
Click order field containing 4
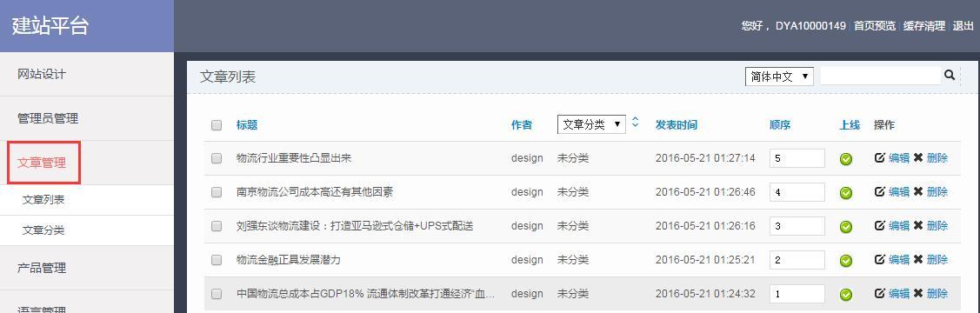click(x=797, y=192)
